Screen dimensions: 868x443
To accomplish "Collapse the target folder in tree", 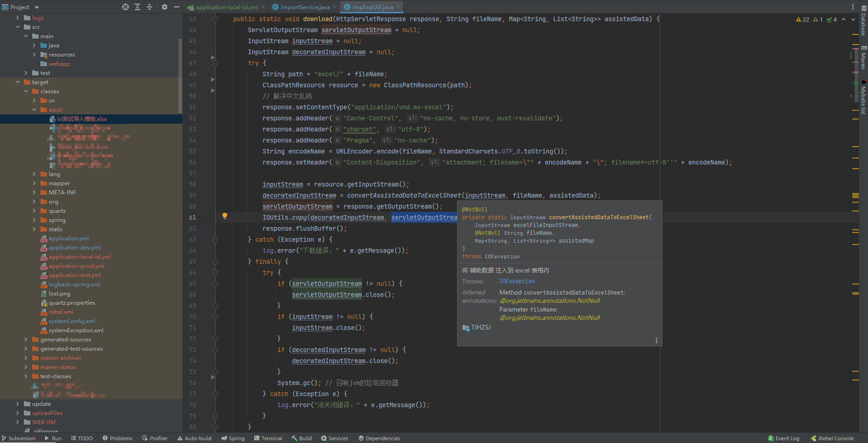I will [17, 82].
